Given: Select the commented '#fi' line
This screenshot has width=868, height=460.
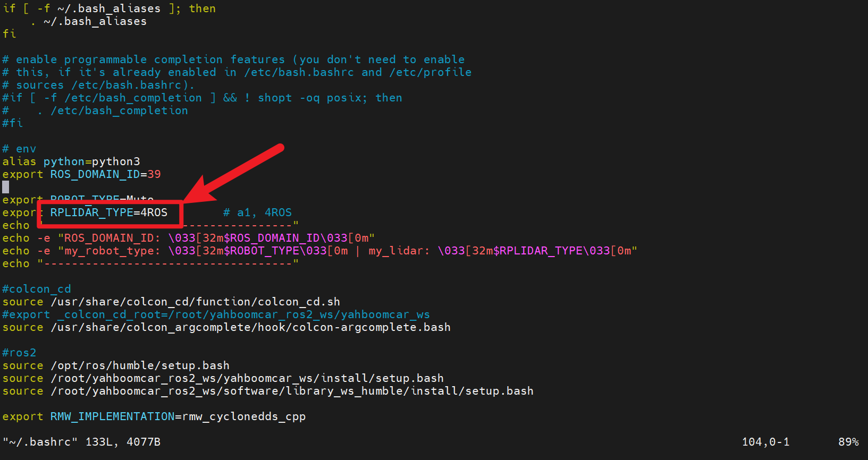Looking at the screenshot, I should point(12,123).
